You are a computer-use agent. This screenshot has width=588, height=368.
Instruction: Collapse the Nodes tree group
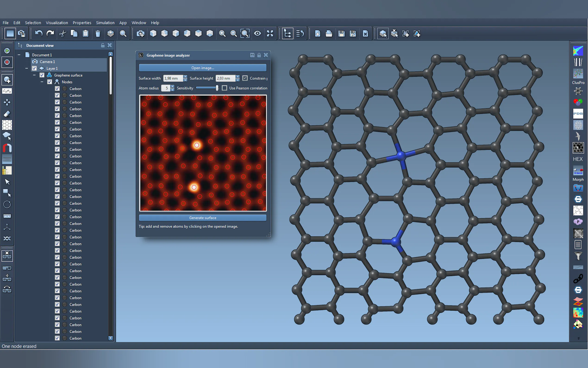[42, 82]
